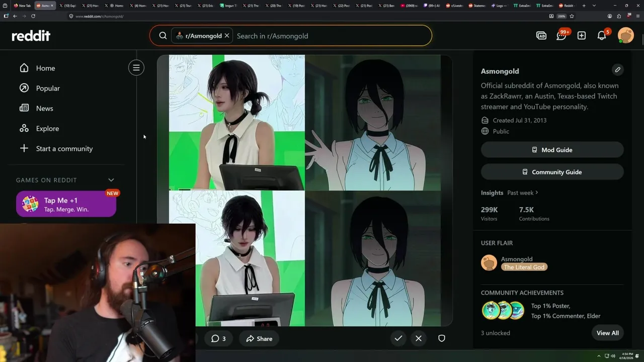The height and width of the screenshot is (362, 644).
Task: Click The Literal God flair tag
Action: point(524,267)
